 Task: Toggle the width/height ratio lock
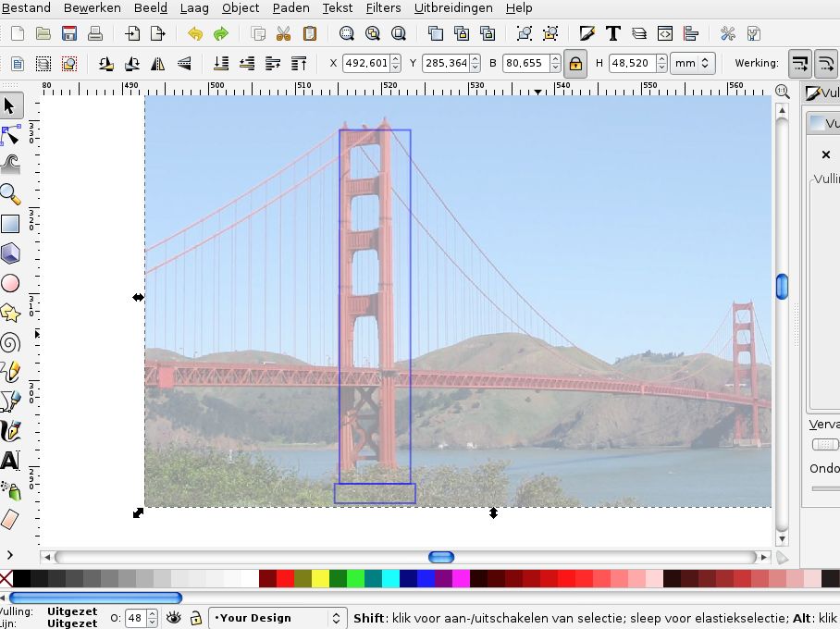click(575, 64)
